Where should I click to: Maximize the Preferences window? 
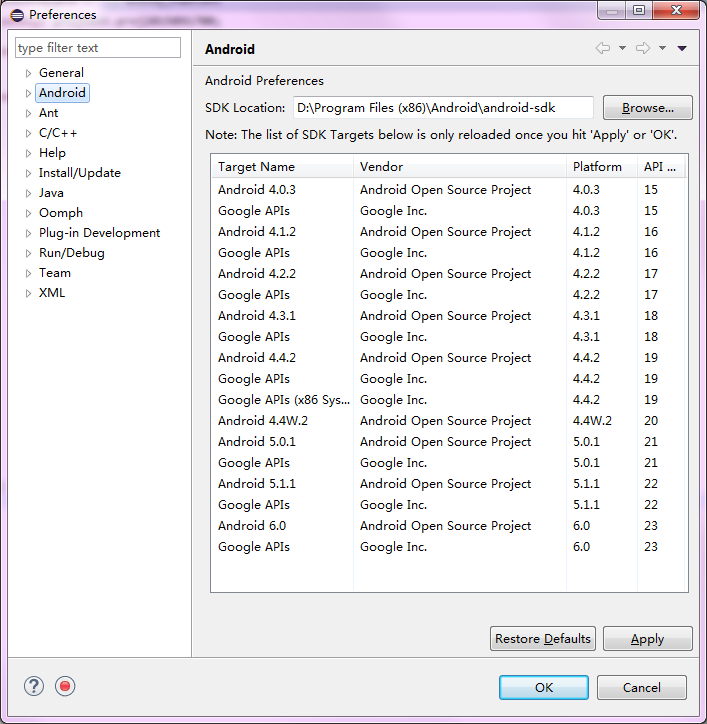point(639,10)
